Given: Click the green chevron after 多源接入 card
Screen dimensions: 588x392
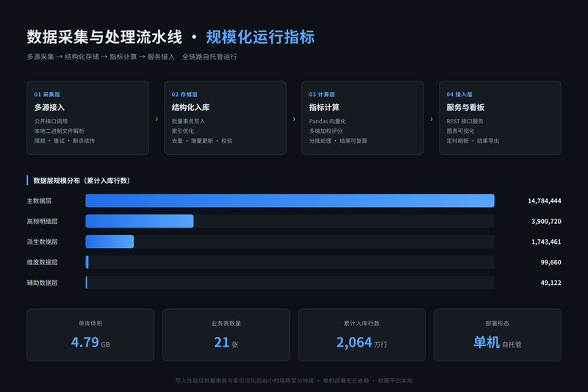Looking at the screenshot, I should click(157, 119).
